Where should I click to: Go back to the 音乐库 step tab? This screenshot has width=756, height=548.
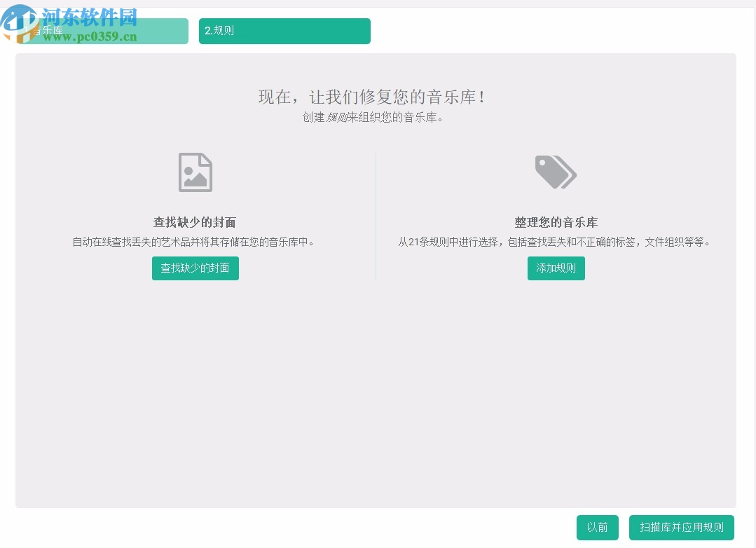(x=102, y=31)
